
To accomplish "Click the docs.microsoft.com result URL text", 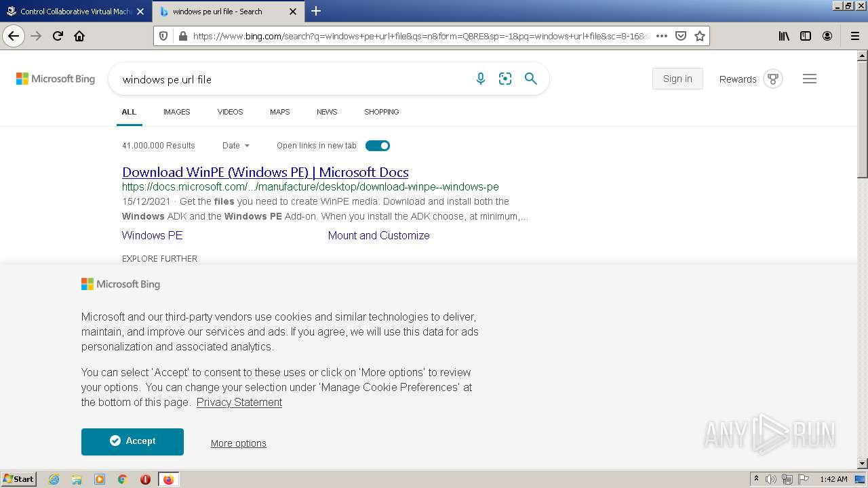I will click(310, 186).
